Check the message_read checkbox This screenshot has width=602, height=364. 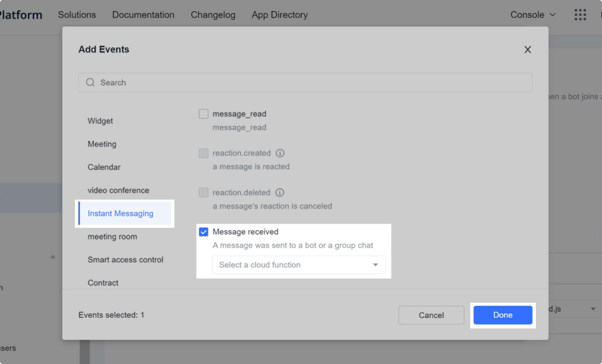click(203, 114)
